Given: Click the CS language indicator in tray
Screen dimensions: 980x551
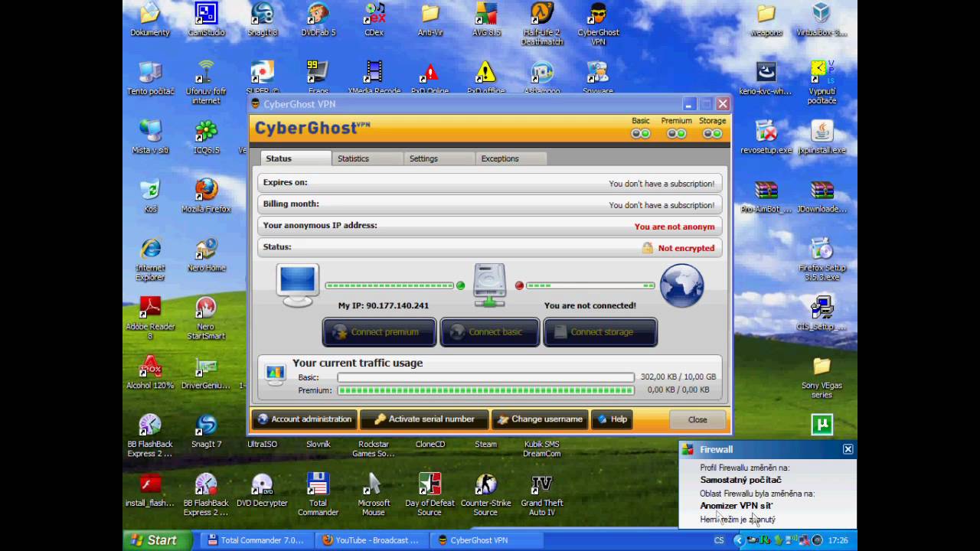Looking at the screenshot, I should (719, 540).
